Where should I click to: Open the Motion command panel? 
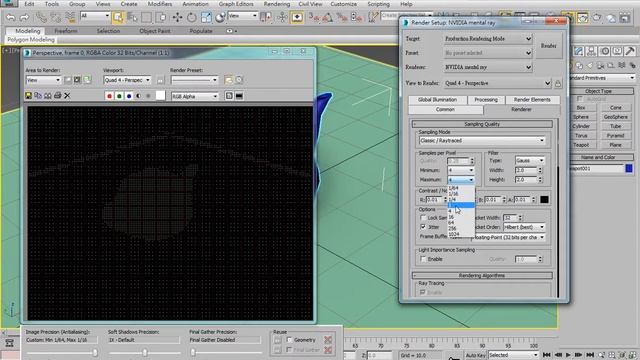tap(605, 51)
